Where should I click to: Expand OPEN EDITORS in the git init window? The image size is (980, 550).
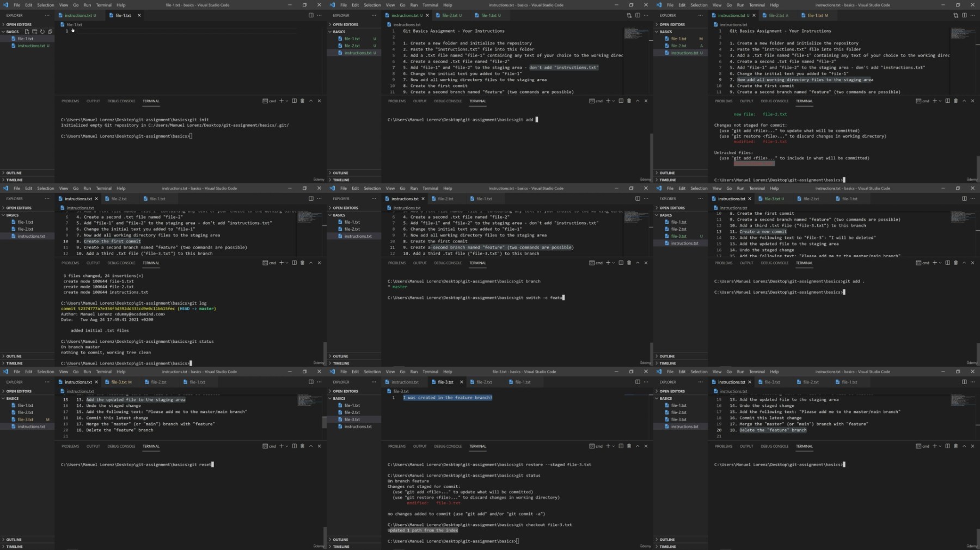click(x=19, y=24)
